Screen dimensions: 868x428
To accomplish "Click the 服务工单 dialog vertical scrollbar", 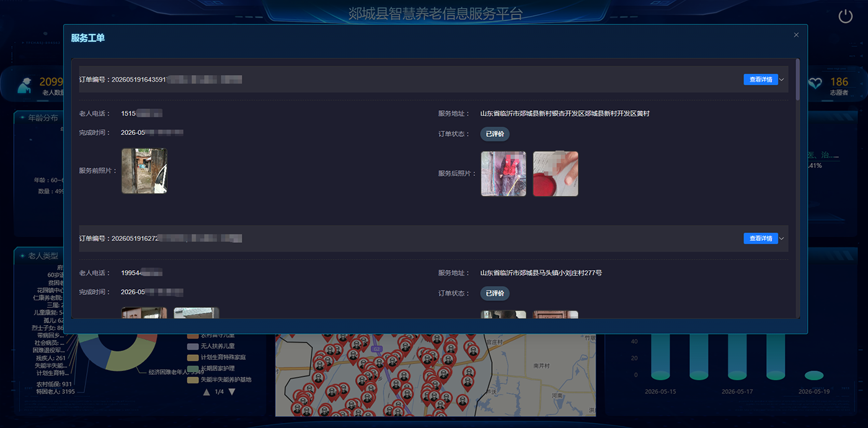I will point(797,79).
